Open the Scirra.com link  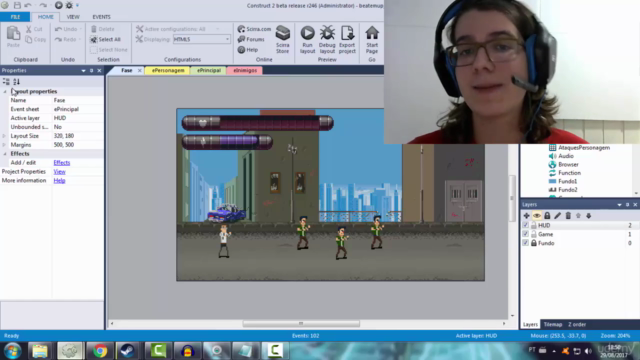tap(254, 29)
